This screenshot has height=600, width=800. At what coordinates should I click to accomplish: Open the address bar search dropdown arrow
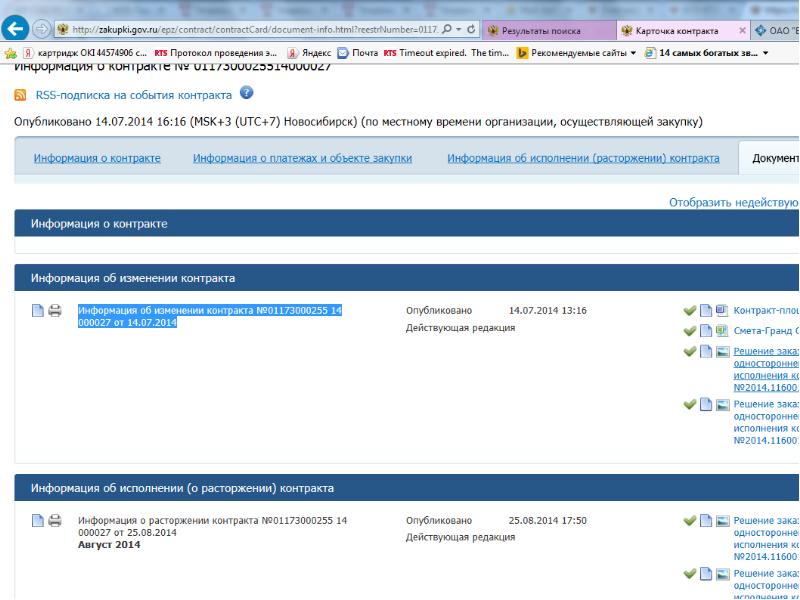(x=457, y=30)
